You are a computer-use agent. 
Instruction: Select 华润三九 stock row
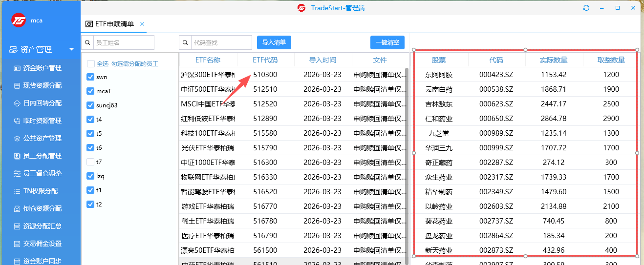pos(525,148)
